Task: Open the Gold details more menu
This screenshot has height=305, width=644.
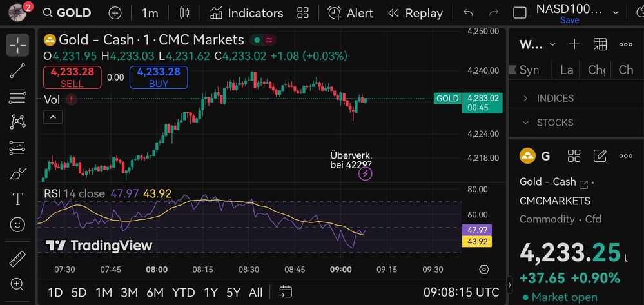Action: pos(625,156)
